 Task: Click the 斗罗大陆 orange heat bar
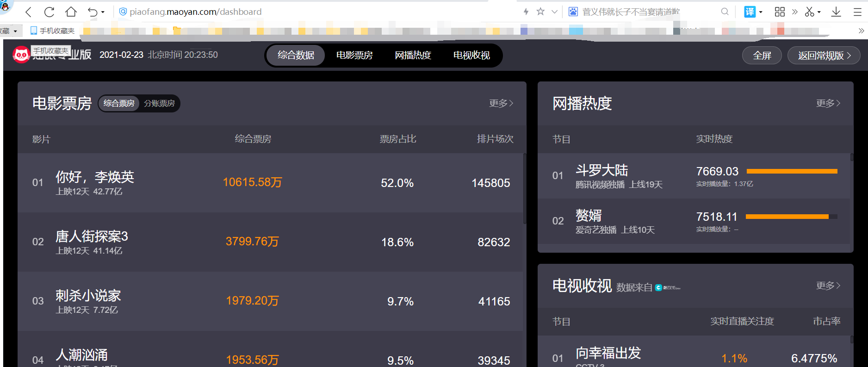click(x=792, y=171)
